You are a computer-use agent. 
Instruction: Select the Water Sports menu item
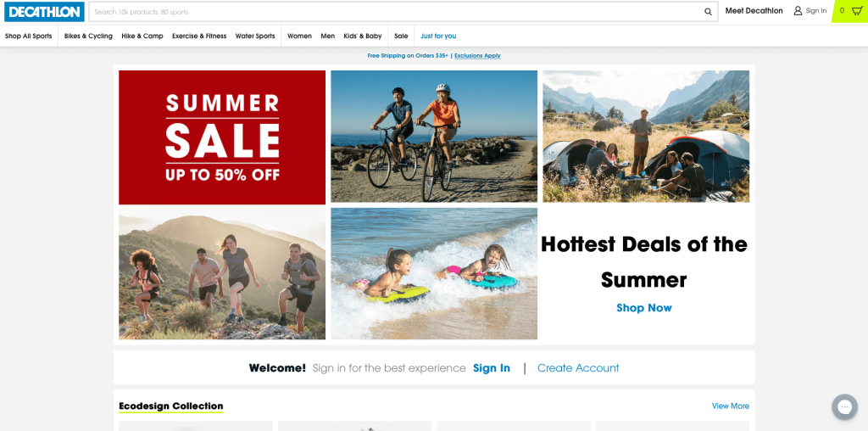coord(255,36)
